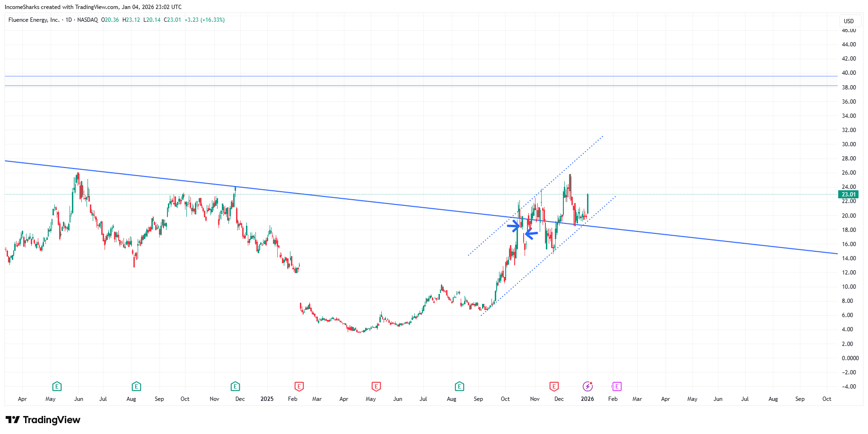868x434 pixels.
Task: Click 20.00 on the price axis
Action: [849, 216]
